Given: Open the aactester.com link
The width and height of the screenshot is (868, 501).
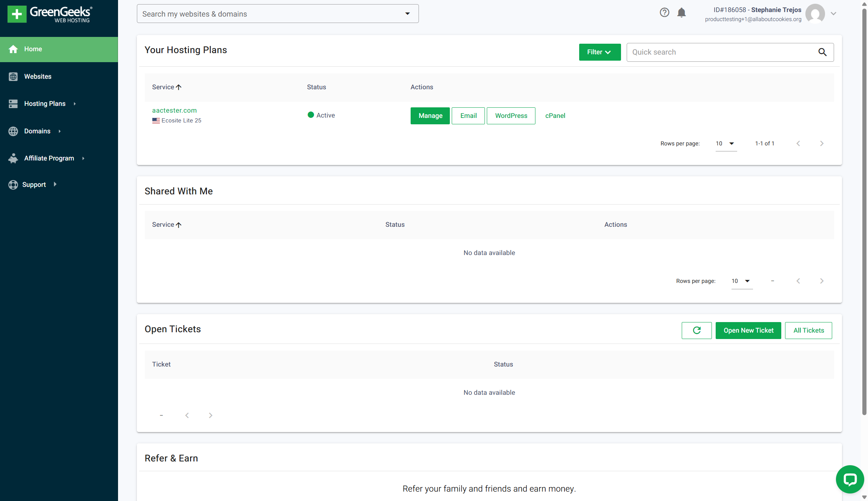Looking at the screenshot, I should click(174, 110).
